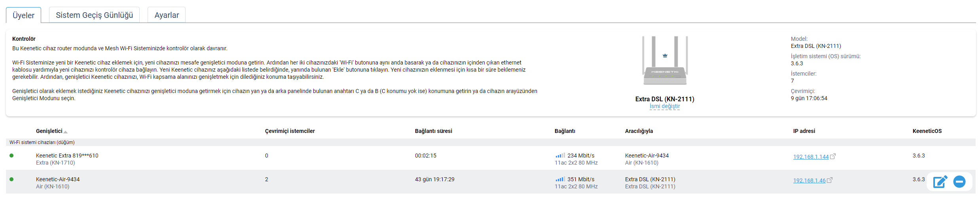Click the Wi-Fi sistemi cihazları (düğüm) group row
The height and width of the screenshot is (222, 980).
[491, 142]
